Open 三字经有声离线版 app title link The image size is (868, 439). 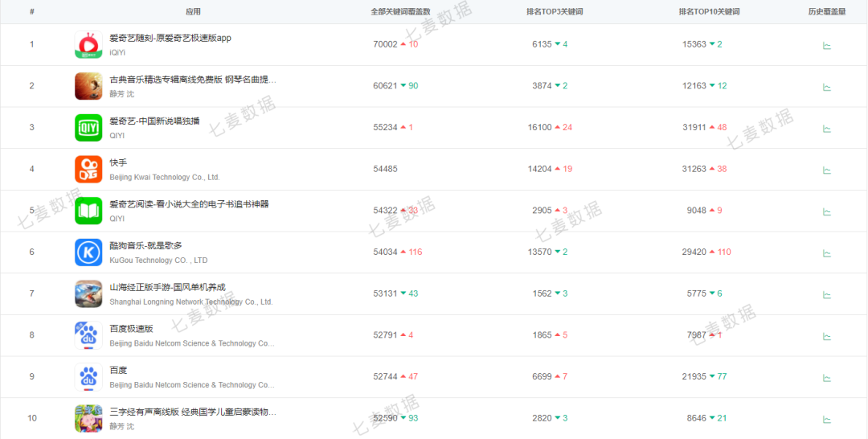coord(193,412)
